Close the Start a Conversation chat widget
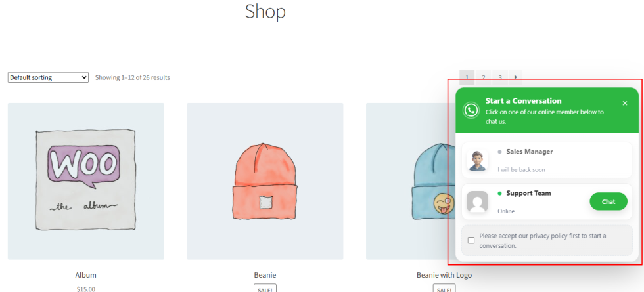 (625, 104)
